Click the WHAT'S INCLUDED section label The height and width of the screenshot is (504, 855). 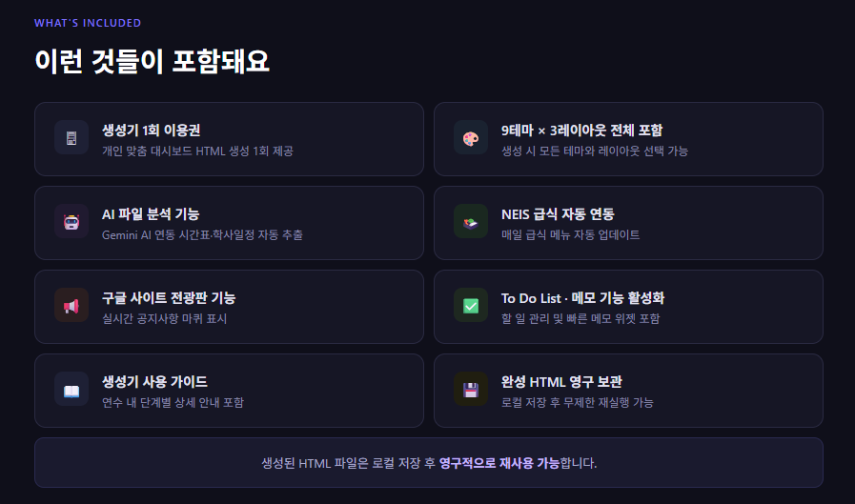click(88, 23)
